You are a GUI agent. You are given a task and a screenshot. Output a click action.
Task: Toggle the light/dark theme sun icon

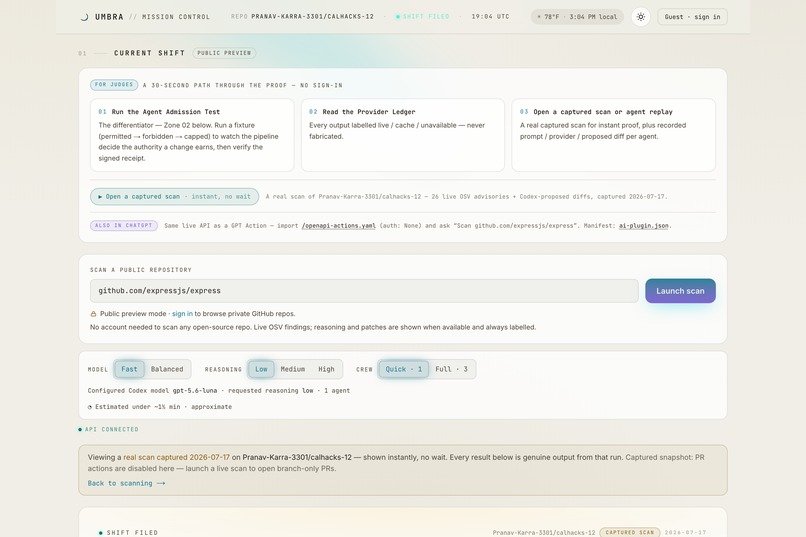[640, 17]
